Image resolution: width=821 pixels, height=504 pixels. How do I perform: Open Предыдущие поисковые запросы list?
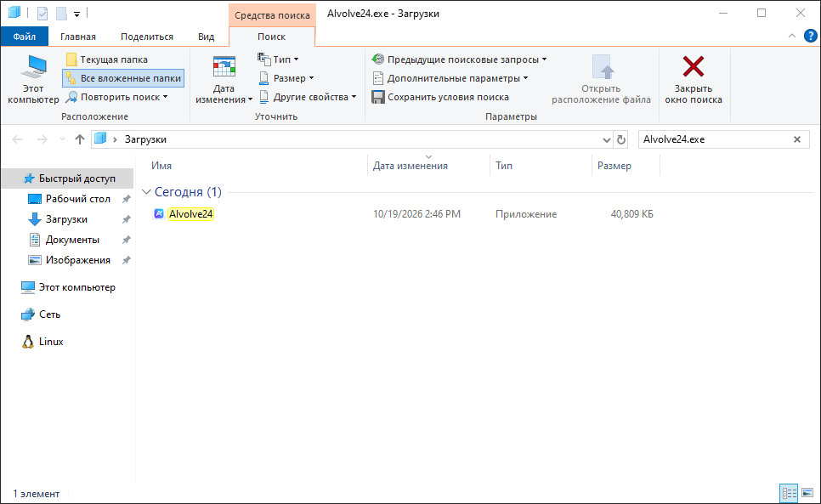click(459, 59)
